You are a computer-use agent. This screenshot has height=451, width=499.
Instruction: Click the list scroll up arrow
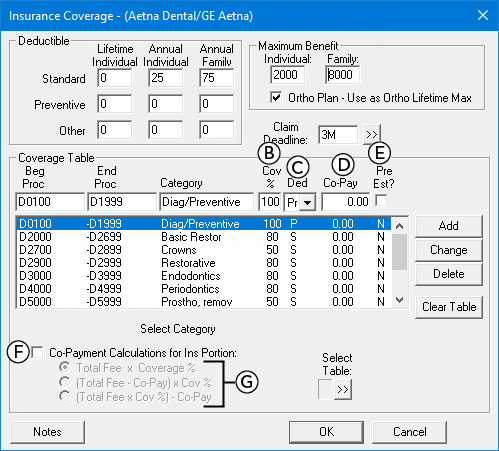399,226
